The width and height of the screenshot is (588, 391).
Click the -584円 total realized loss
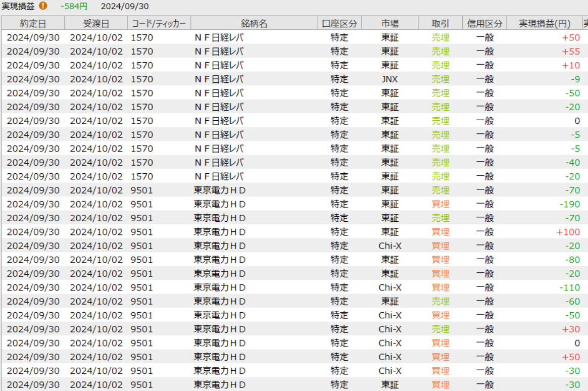pos(74,6)
